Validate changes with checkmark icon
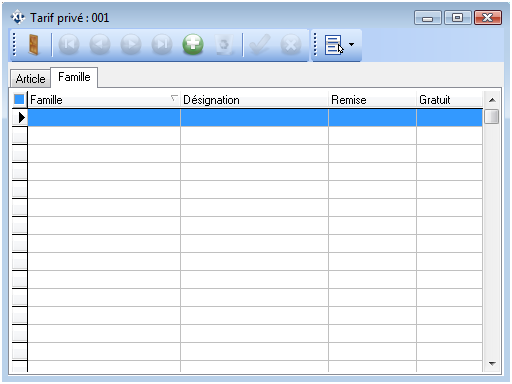 pyautogui.click(x=260, y=44)
